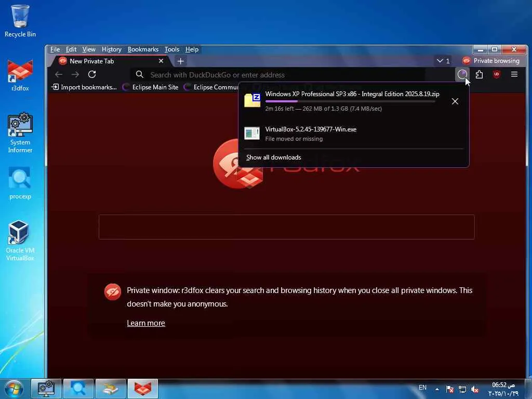Viewport: 532px width, 399px height.
Task: Open the uBlock Origin shield icon
Action: 497,74
